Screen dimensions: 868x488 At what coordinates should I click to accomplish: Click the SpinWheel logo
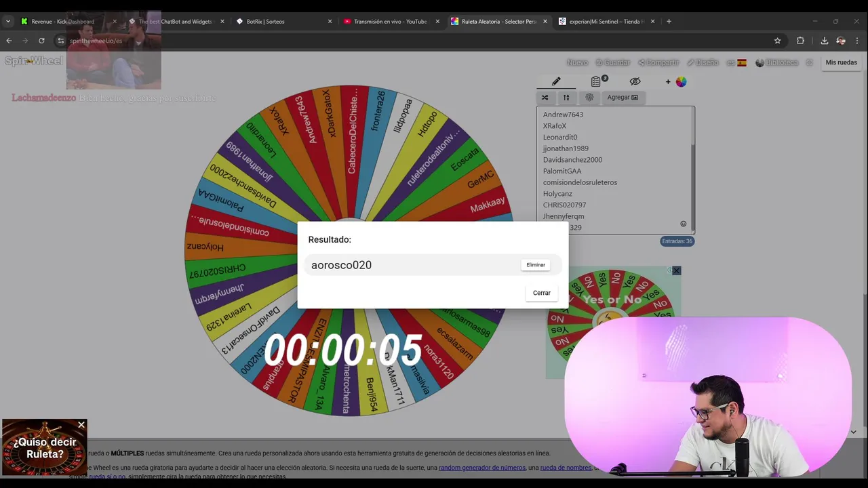pos(33,61)
